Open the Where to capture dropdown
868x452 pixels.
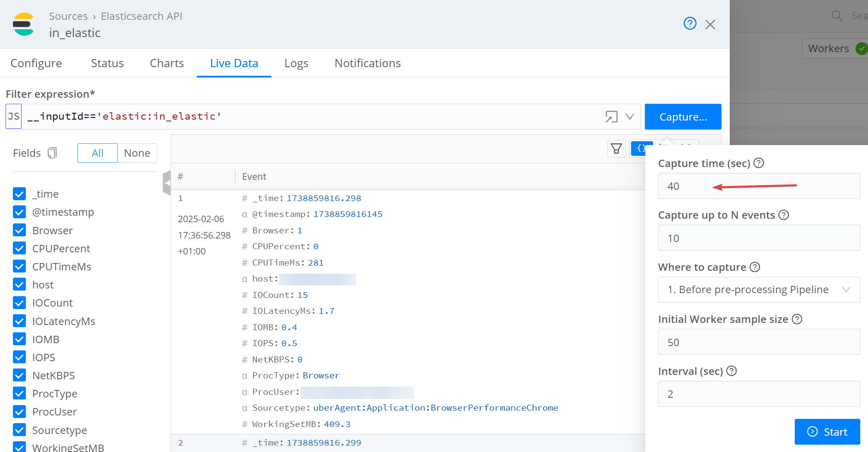coord(759,290)
